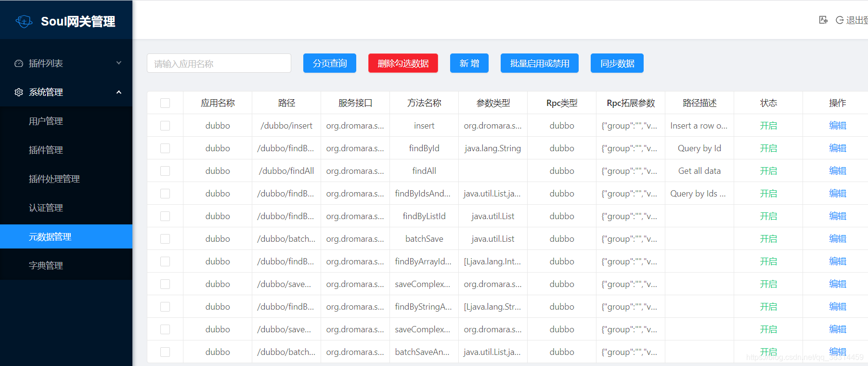Click the findAll method name cell
868x366 pixels.
tap(424, 171)
